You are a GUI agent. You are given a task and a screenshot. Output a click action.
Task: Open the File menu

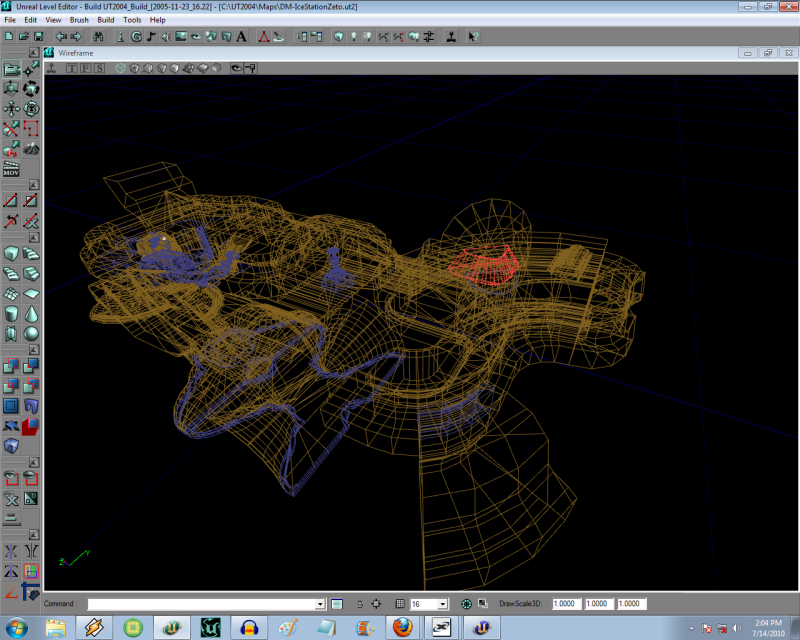[x=10, y=20]
